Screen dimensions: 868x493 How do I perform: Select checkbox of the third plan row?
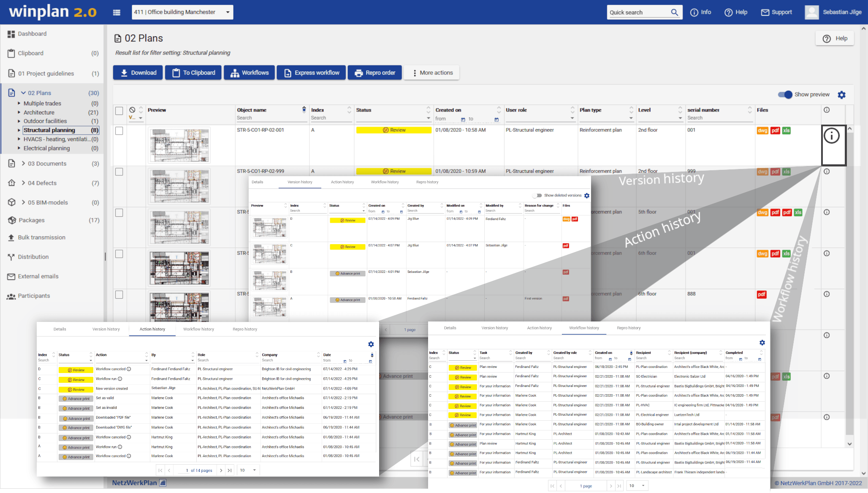[119, 213]
